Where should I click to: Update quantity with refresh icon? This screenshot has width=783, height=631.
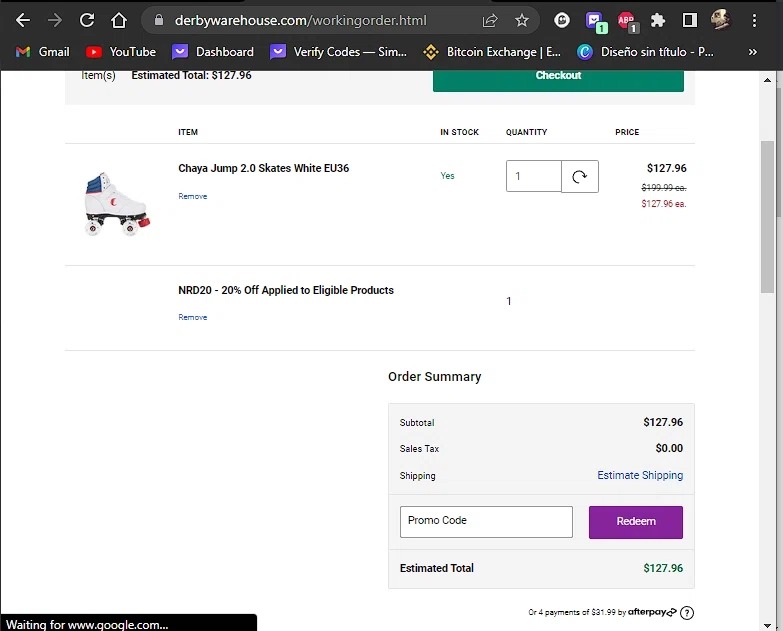click(580, 176)
